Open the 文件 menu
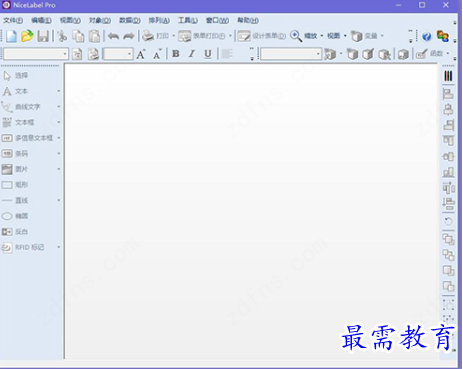 [13, 20]
